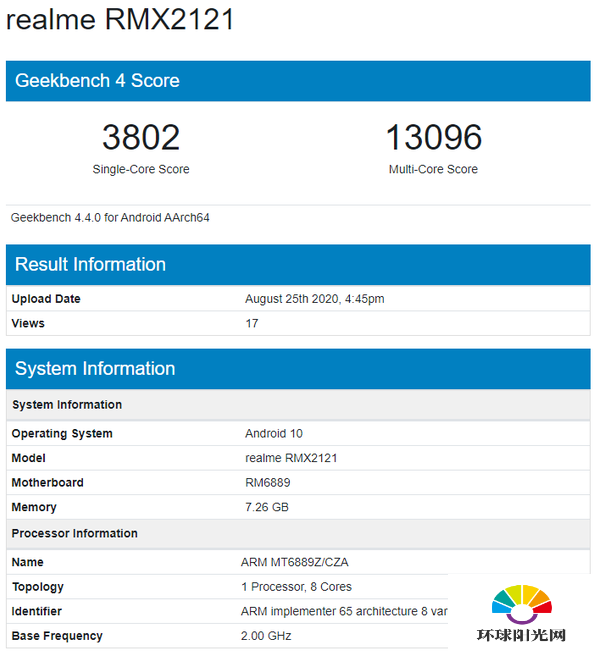The width and height of the screenshot is (598, 651).
Task: Select the value 1 Processor, 8 Cores
Action: tap(296, 587)
